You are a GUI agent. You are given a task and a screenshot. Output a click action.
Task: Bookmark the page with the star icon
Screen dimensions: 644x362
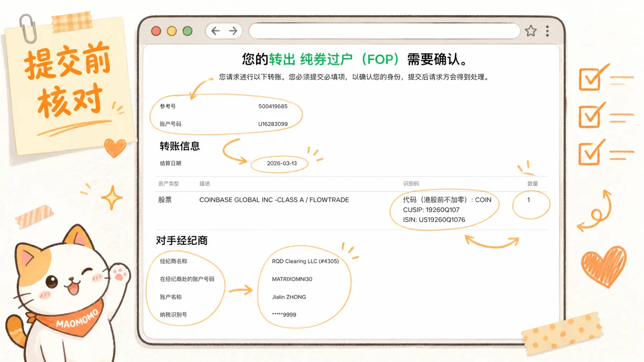(531, 31)
